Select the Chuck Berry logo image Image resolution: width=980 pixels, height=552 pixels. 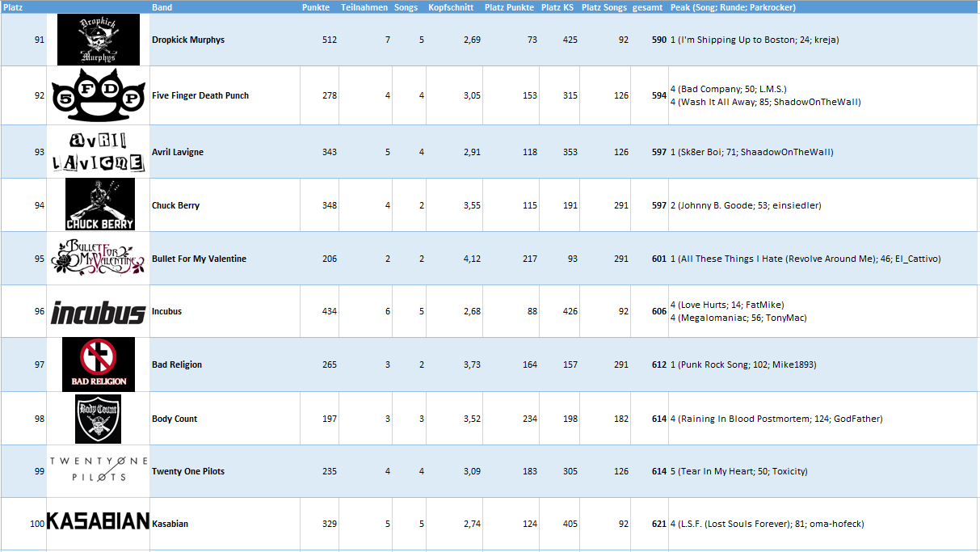tap(100, 204)
